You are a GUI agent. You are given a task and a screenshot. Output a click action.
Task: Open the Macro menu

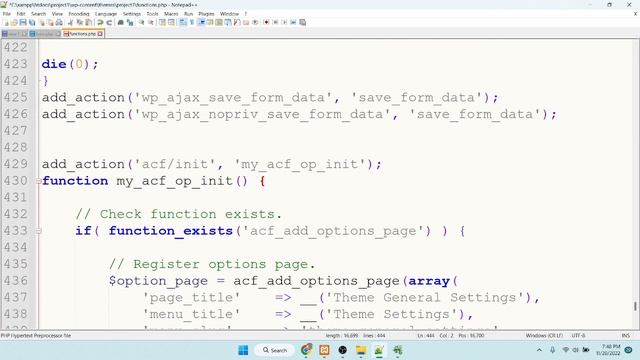pyautogui.click(x=171, y=14)
